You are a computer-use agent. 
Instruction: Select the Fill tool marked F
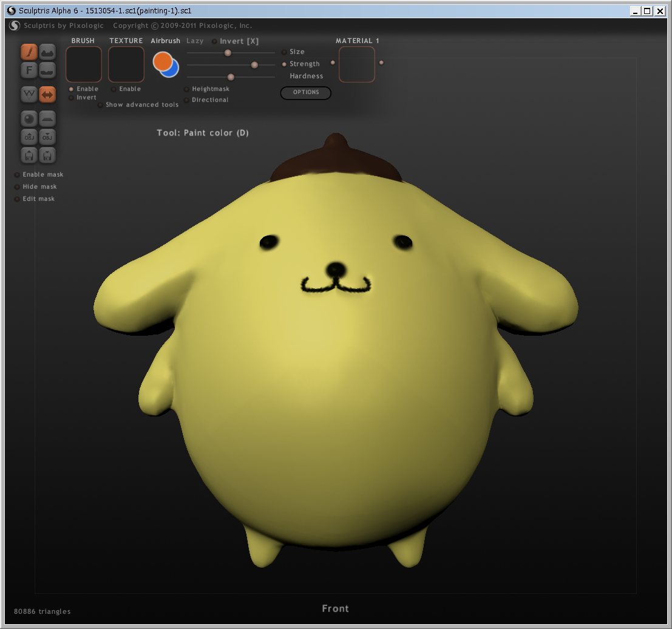tap(29, 70)
